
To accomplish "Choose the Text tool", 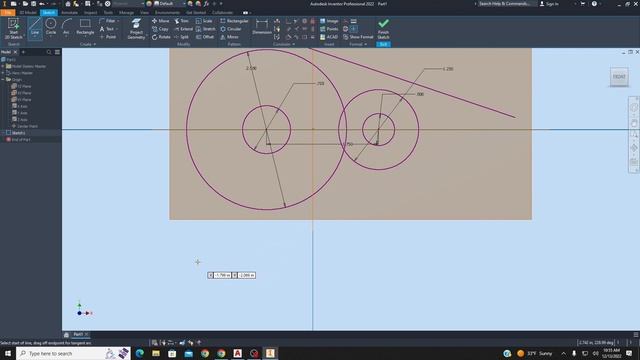I will pyautogui.click(x=107, y=29).
